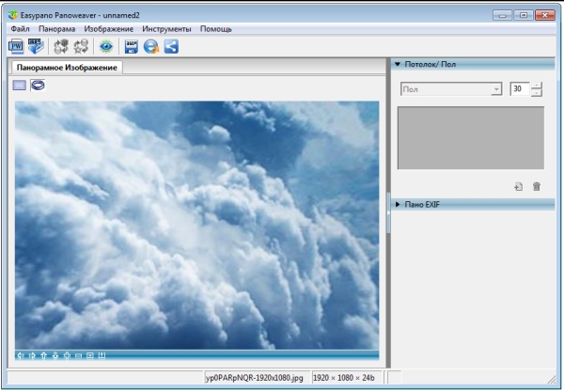This screenshot has width=564, height=392.
Task: Click the import image icon under gray preview
Action: (x=518, y=187)
